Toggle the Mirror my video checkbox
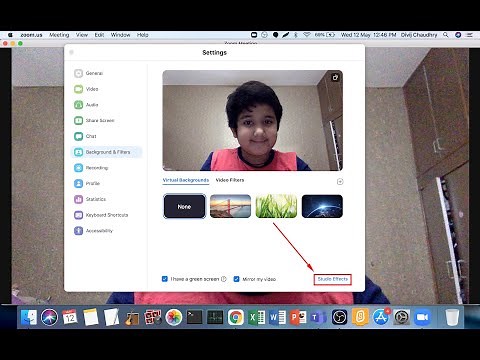480x360 pixels. click(x=236, y=279)
